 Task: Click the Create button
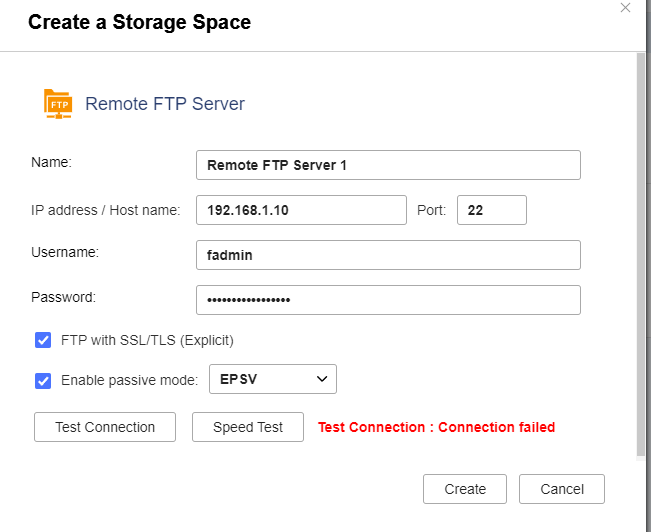(x=465, y=489)
